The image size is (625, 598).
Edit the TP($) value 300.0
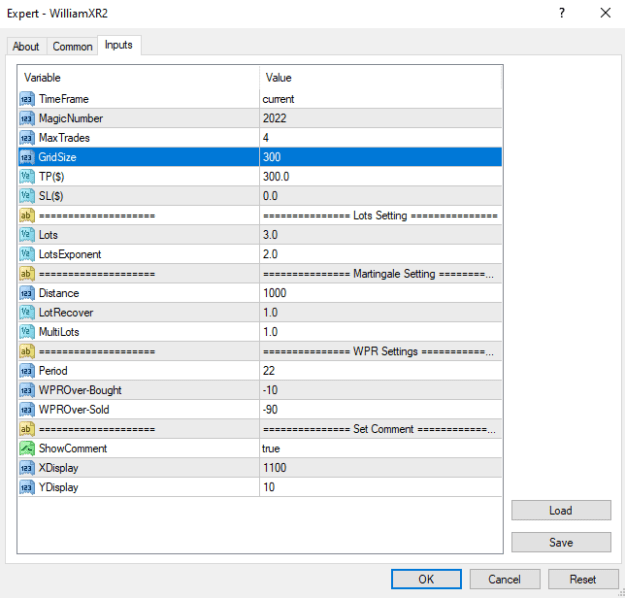381,177
